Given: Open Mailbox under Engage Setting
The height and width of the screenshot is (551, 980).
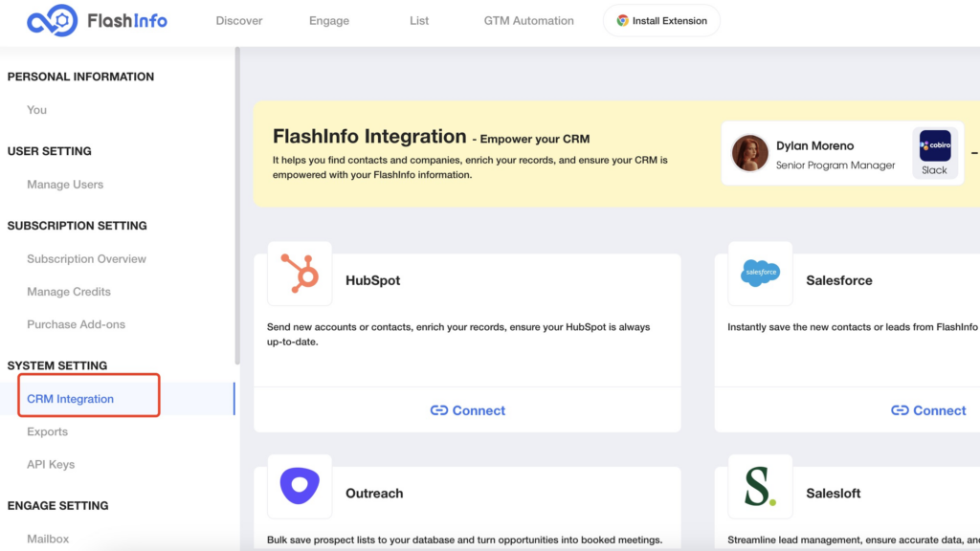Looking at the screenshot, I should pos(48,539).
